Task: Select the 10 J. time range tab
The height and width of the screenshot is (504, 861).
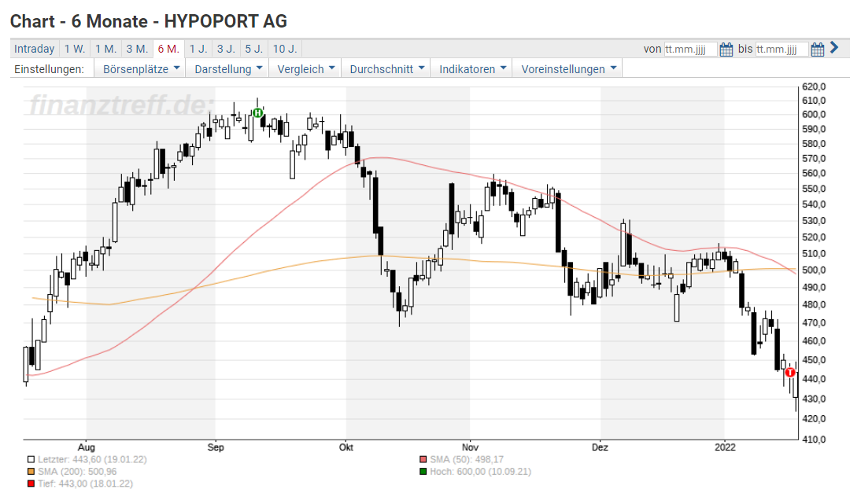Action: (x=285, y=49)
